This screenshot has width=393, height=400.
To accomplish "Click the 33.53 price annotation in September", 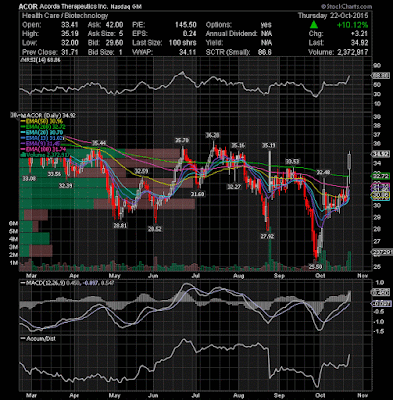I will click(x=292, y=162).
